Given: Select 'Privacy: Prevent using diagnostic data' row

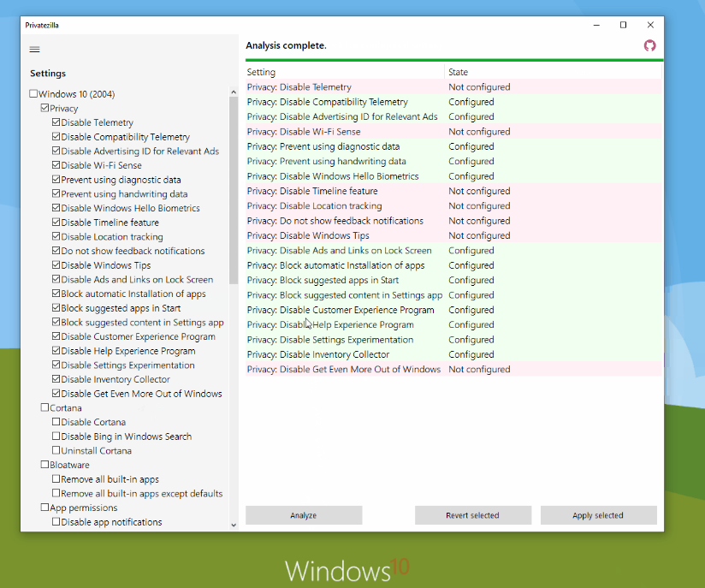Looking at the screenshot, I should click(x=453, y=146).
